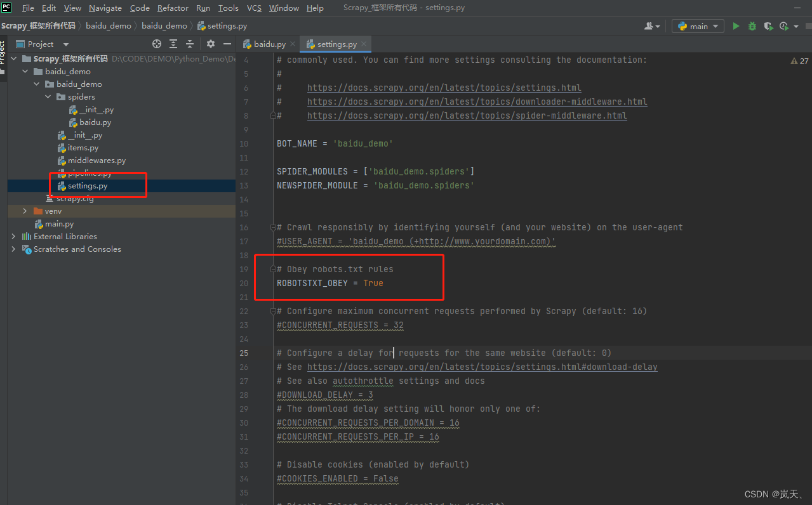Collapse the spiders folder
This screenshot has height=505, width=812.
(48, 96)
